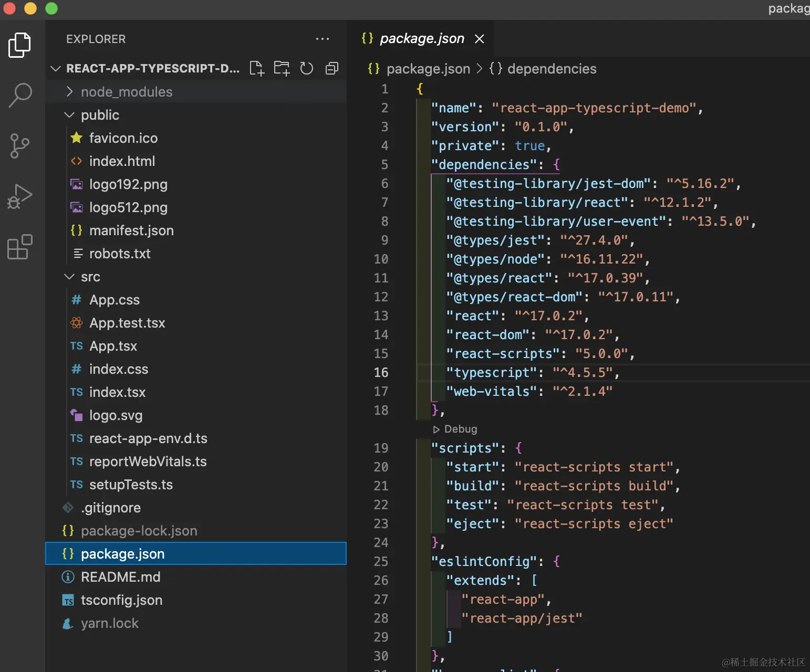
Task: Collapse the src folder
Action: [x=90, y=277]
